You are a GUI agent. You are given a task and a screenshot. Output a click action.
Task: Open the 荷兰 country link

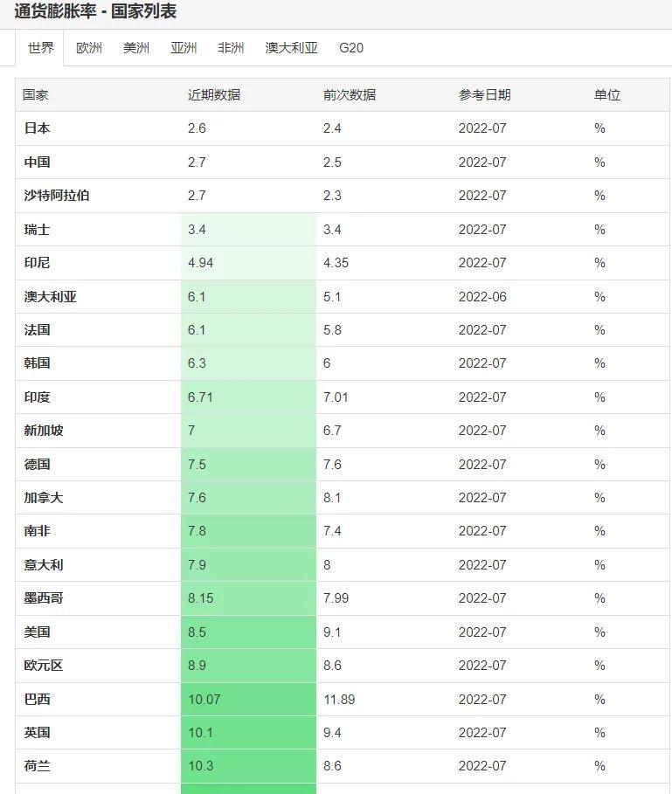37,766
